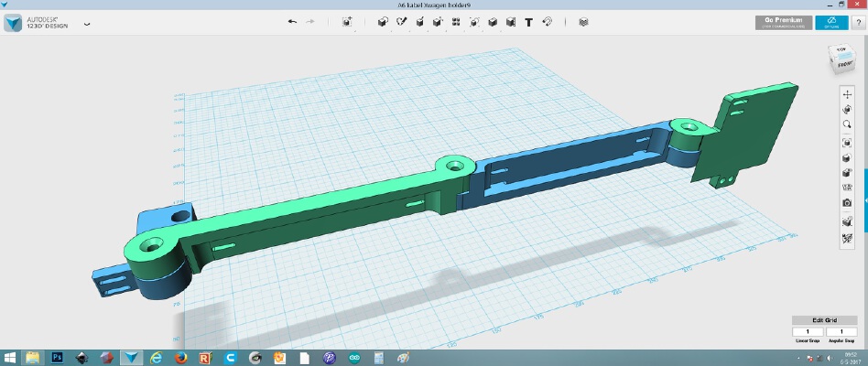Launch Photoshop from the taskbar
Image resolution: width=868 pixels, height=366 pixels.
(57, 358)
